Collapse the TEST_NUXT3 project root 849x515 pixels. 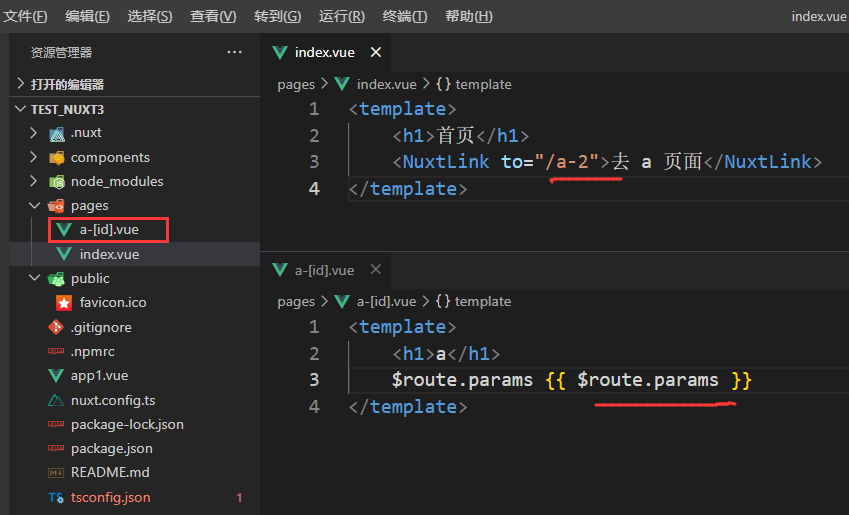point(21,109)
